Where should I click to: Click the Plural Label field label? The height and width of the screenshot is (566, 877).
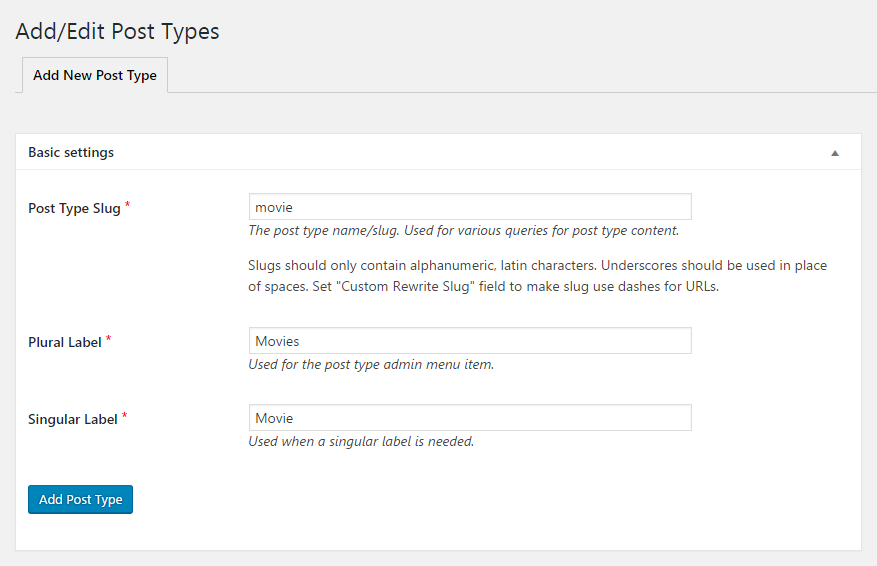[x=65, y=342]
